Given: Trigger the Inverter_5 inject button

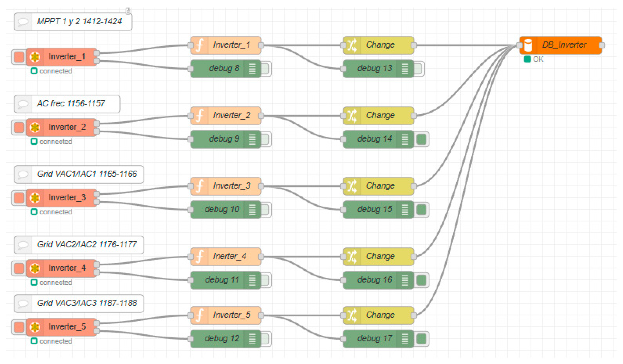Looking at the screenshot, I should click(x=19, y=327).
